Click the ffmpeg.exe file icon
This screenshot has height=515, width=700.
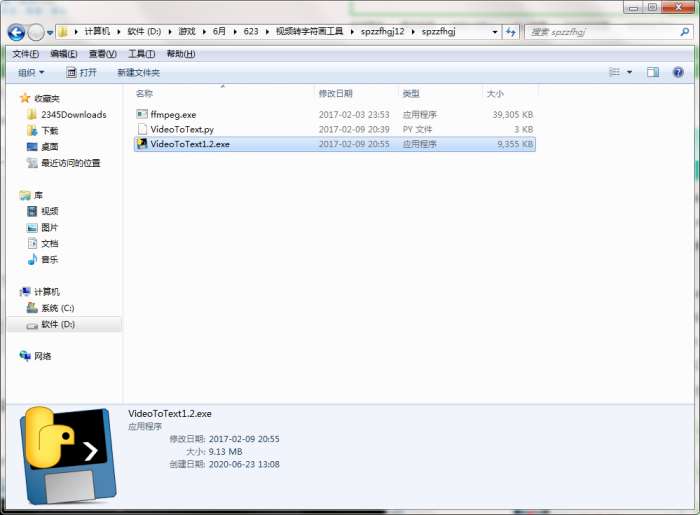(x=142, y=114)
